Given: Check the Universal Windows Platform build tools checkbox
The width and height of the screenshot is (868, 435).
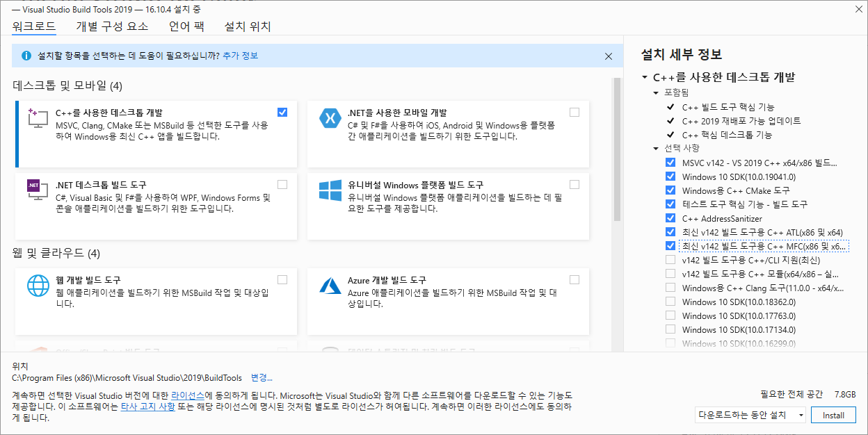Looking at the screenshot, I should pyautogui.click(x=574, y=184).
